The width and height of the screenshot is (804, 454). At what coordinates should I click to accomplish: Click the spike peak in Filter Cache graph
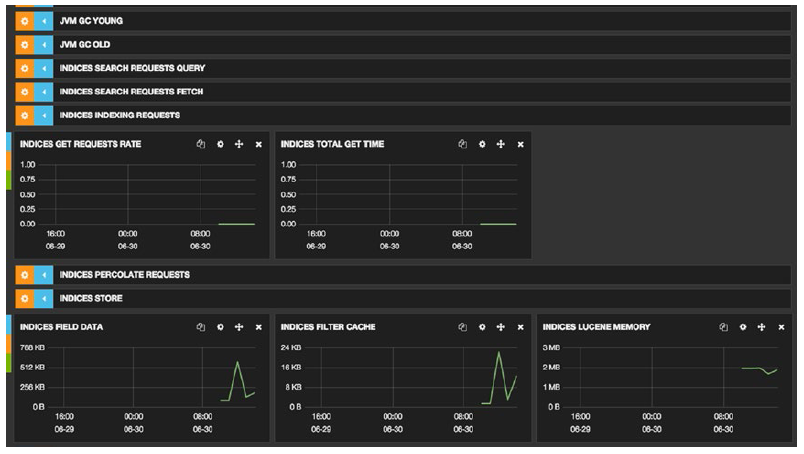tap(498, 352)
